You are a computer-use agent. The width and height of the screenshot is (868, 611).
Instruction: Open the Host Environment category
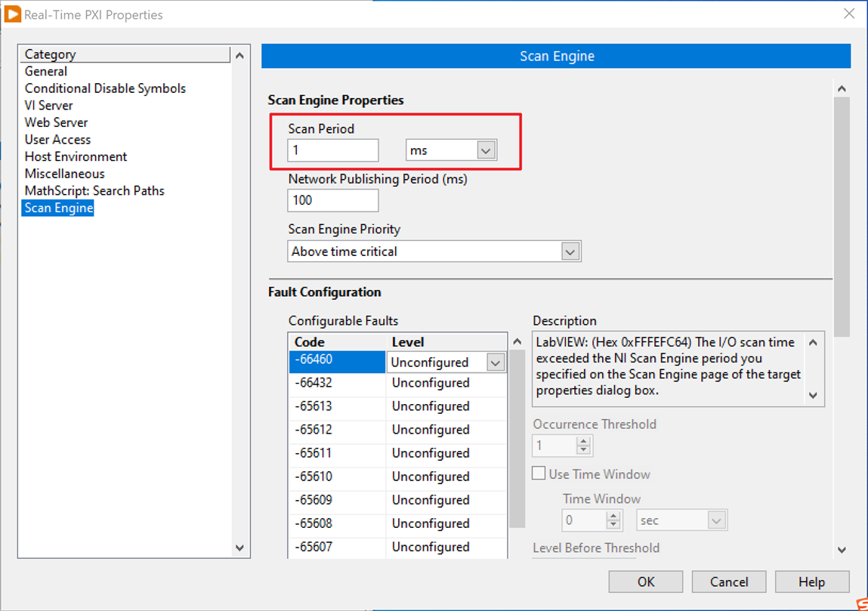pos(76,156)
